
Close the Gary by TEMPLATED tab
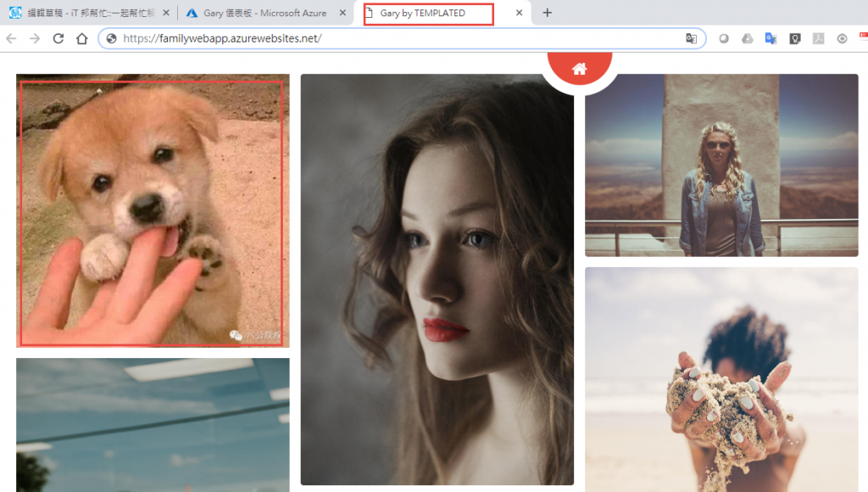coord(519,13)
